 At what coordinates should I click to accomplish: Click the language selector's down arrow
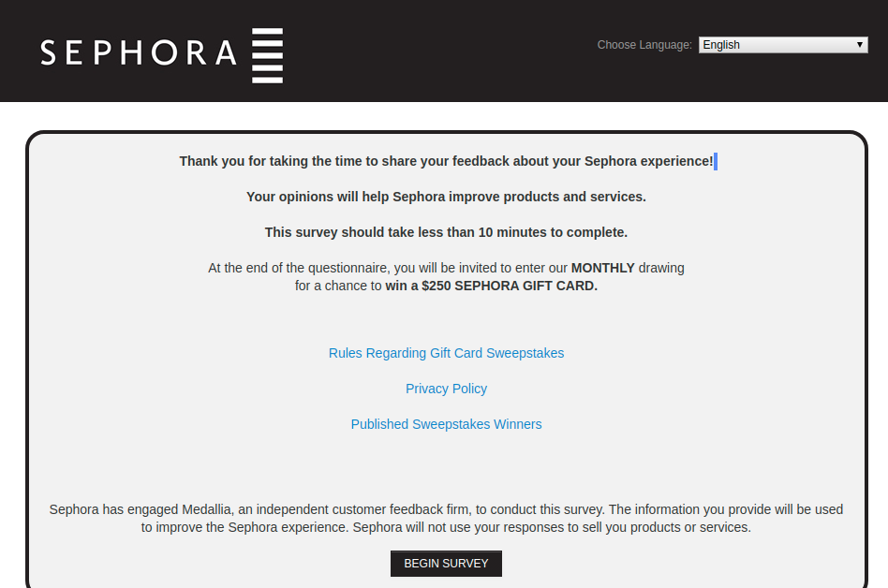point(859,44)
